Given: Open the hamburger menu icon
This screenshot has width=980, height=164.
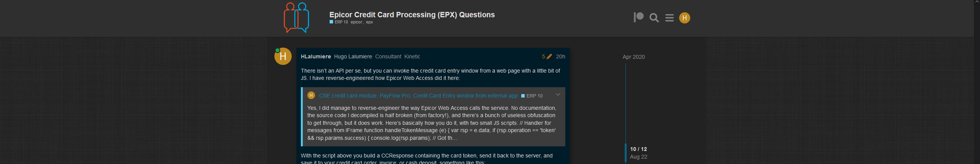Looking at the screenshot, I should pos(670,18).
